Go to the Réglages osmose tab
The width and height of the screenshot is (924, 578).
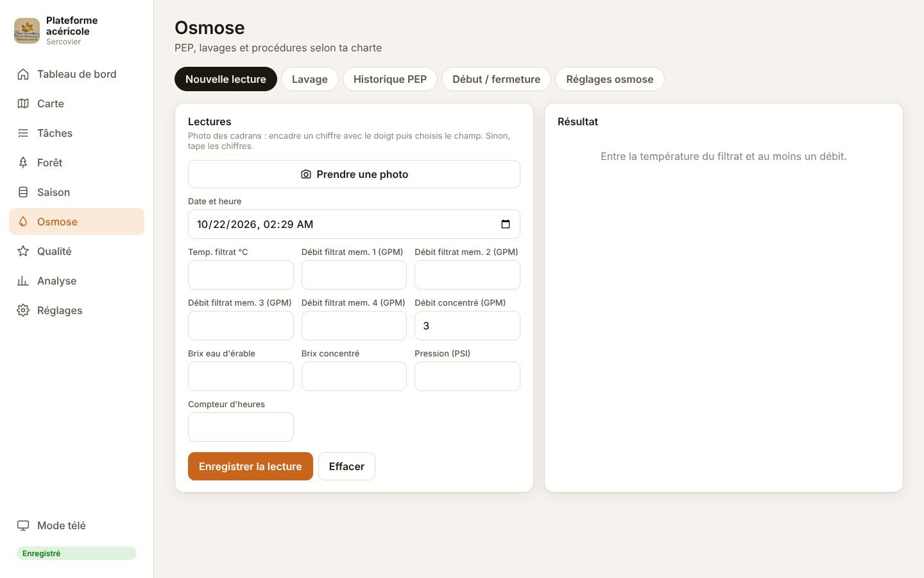610,79
